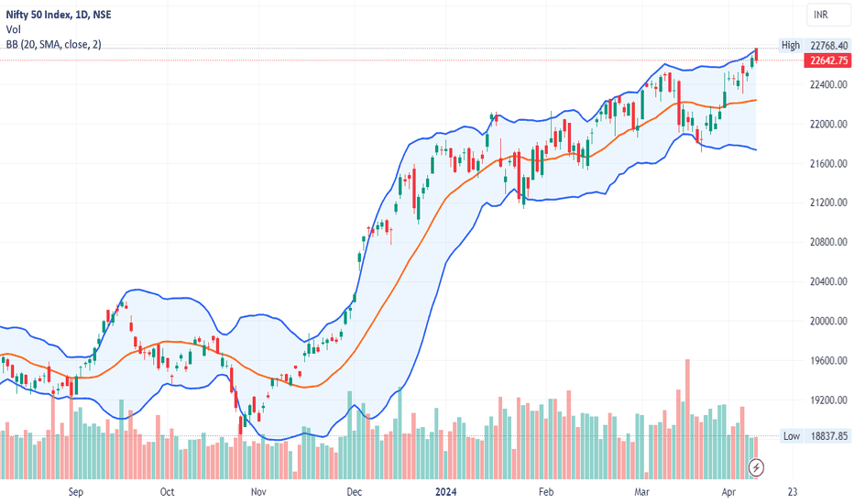Click the 22400.00 level on price scale
The width and height of the screenshot is (854, 504).
[828, 84]
